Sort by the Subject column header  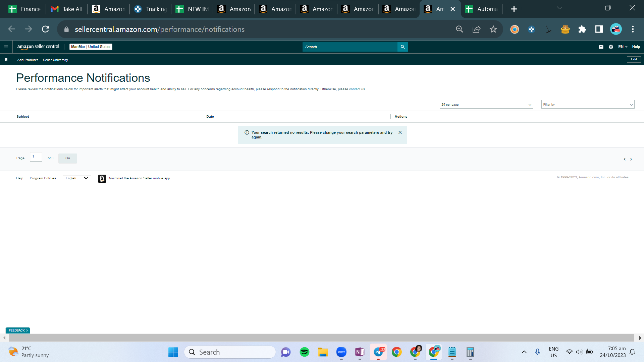click(x=23, y=117)
